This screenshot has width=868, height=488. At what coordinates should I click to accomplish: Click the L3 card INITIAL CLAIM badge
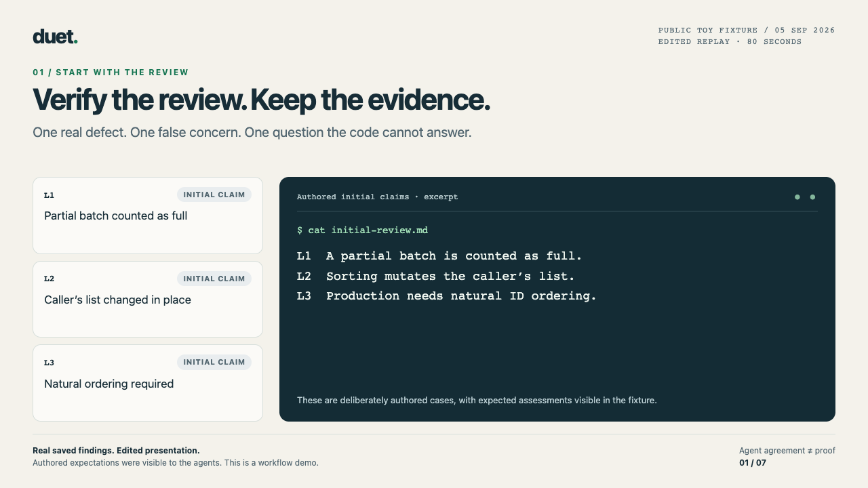coord(214,362)
